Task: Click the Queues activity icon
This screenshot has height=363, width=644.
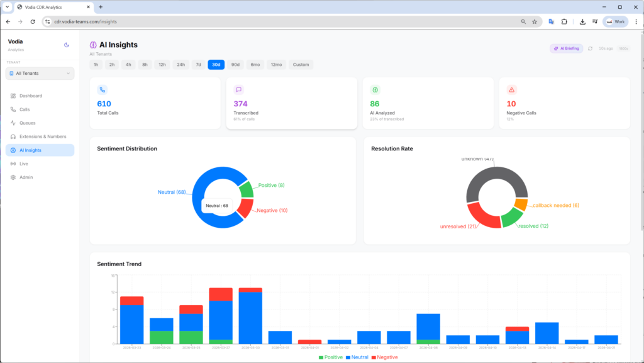Action: point(13,123)
